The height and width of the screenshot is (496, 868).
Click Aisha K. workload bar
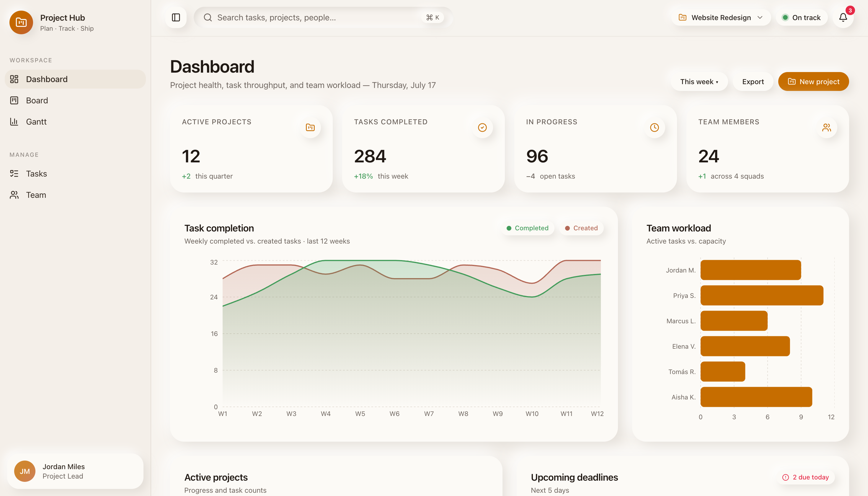756,397
